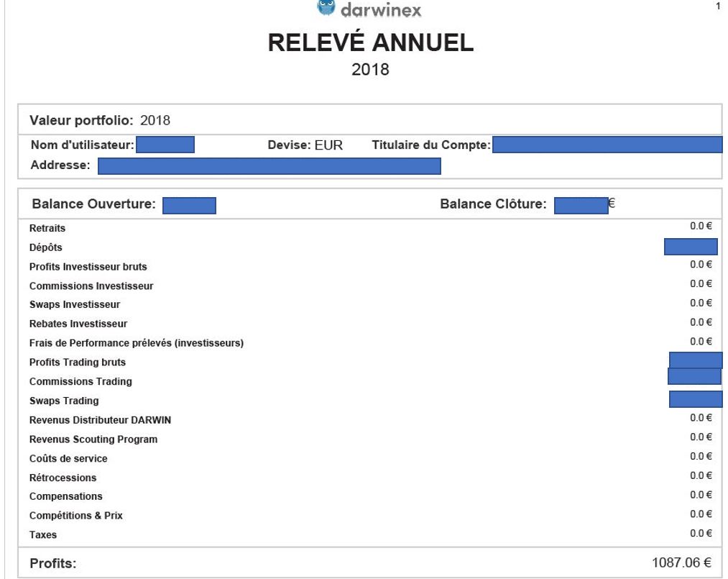The height and width of the screenshot is (579, 728).
Task: Click the Dépôts row label
Action: click(45, 247)
